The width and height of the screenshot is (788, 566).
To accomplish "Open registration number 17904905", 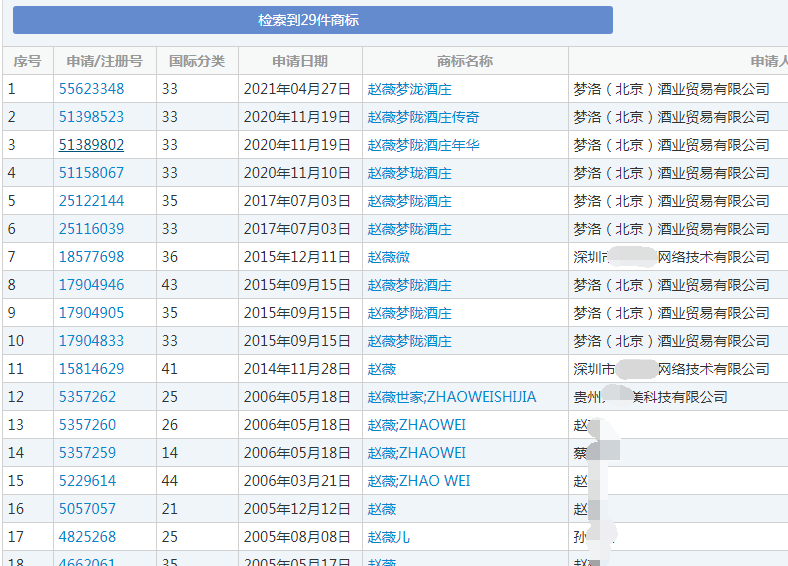I will point(91,313).
